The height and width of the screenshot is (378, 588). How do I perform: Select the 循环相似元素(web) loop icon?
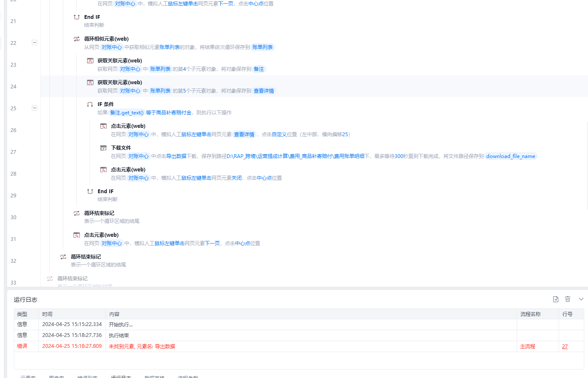click(77, 39)
